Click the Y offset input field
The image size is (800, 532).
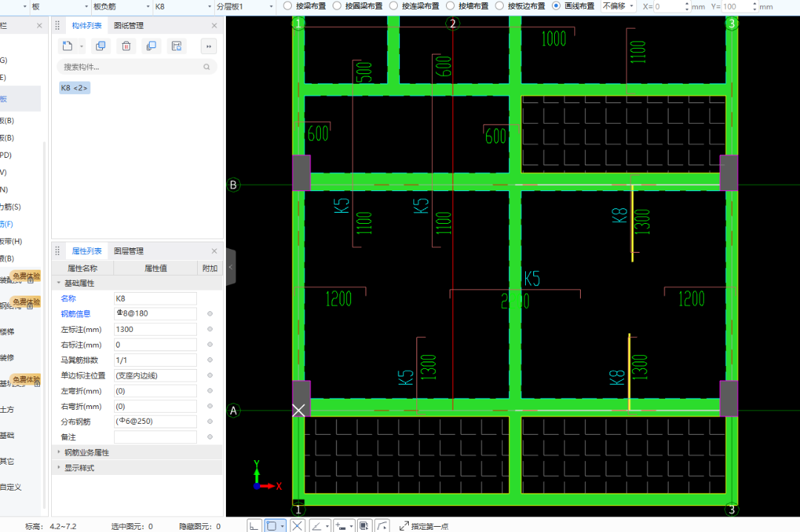click(x=736, y=7)
